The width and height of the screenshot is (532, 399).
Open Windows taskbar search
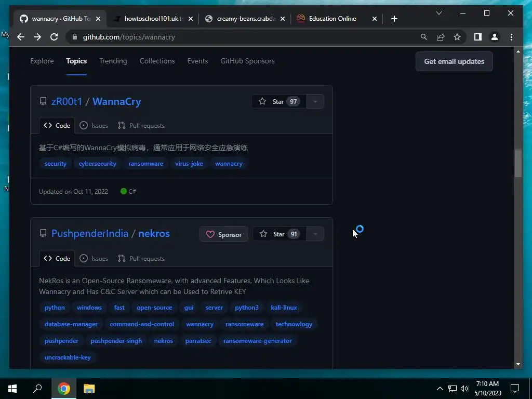[37, 389]
